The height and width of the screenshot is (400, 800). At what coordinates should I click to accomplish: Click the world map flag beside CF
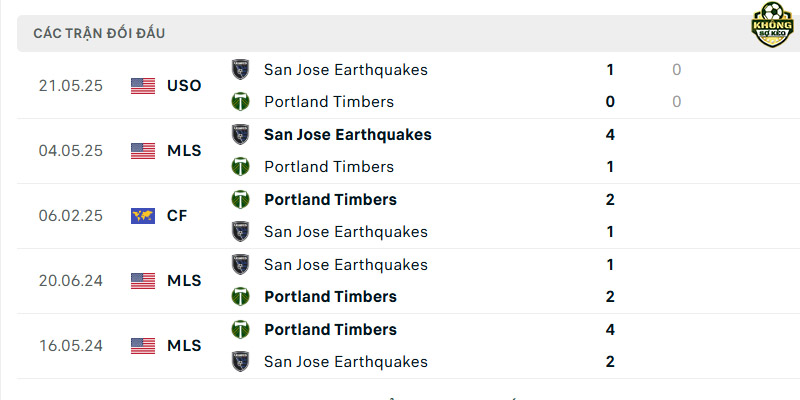coord(143,216)
